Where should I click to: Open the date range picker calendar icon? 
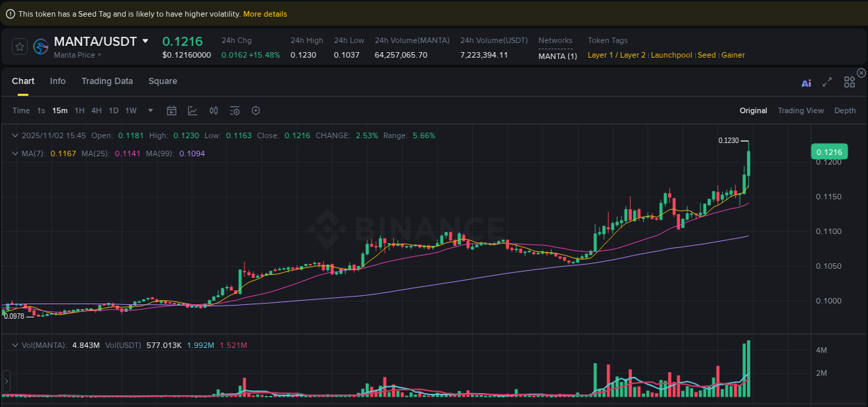(x=172, y=110)
